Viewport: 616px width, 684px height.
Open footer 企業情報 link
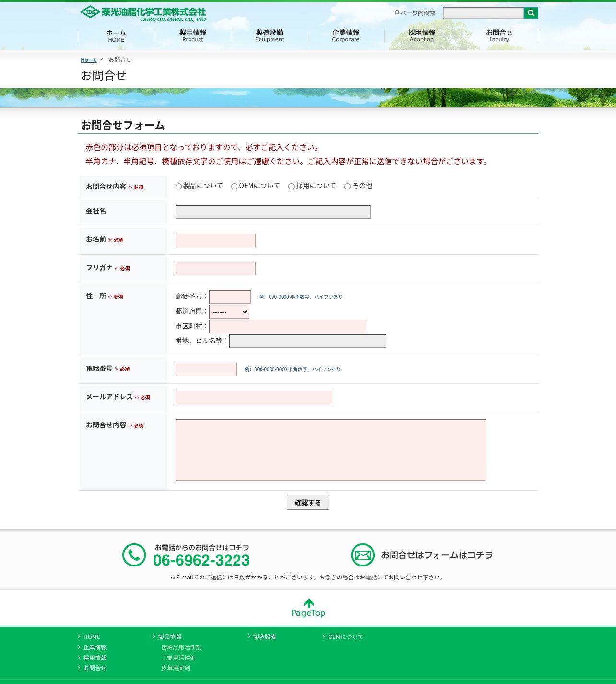pos(95,648)
